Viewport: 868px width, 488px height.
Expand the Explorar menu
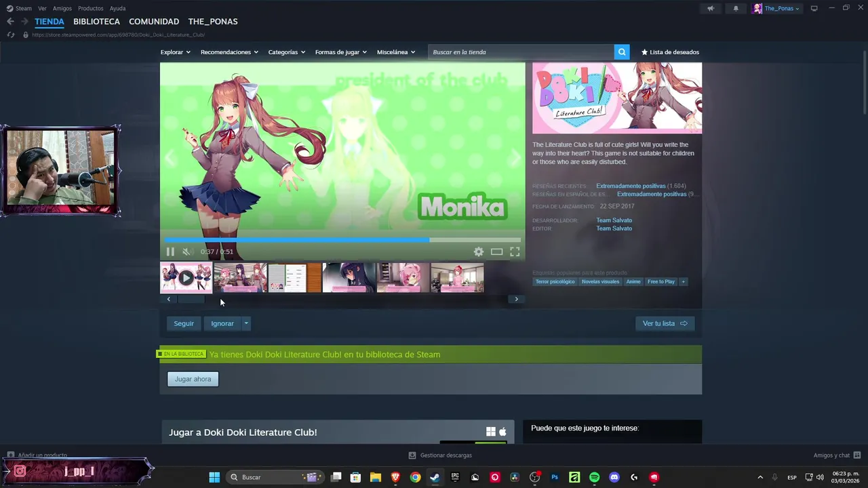[176, 52]
